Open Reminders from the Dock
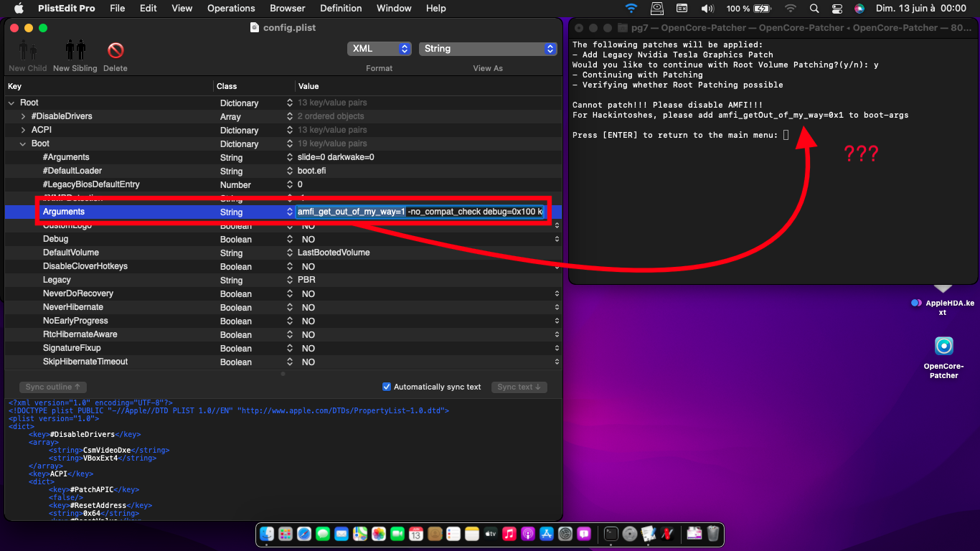 pyautogui.click(x=453, y=534)
